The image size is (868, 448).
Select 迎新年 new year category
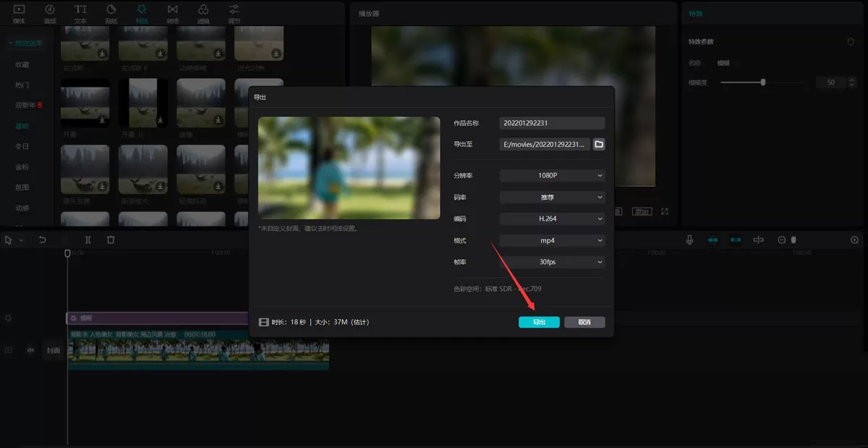point(29,106)
